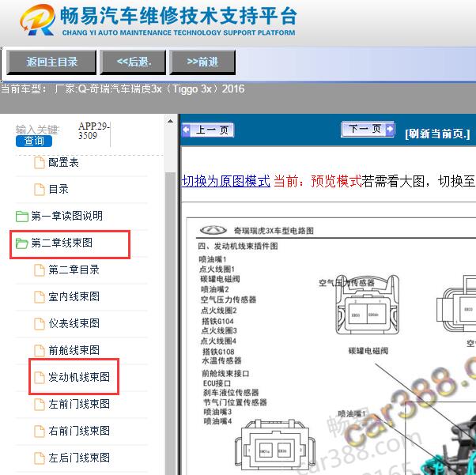Click the two-pin connector diagram below 喷油嘴4
Image resolution: width=476 pixels, height=475 pixels.
pos(275,447)
